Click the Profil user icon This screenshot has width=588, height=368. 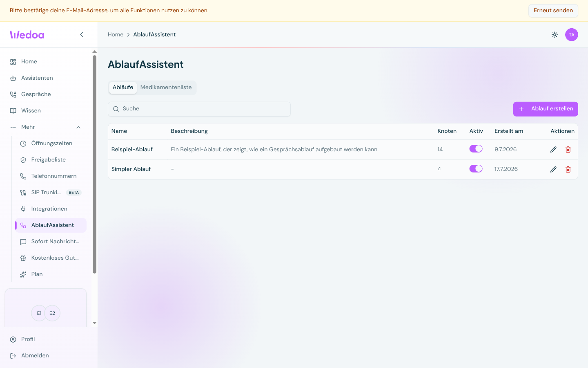point(13,339)
